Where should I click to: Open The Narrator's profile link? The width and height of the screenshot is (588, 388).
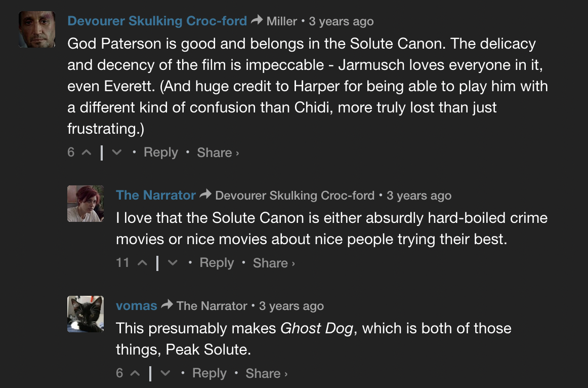[x=156, y=195]
